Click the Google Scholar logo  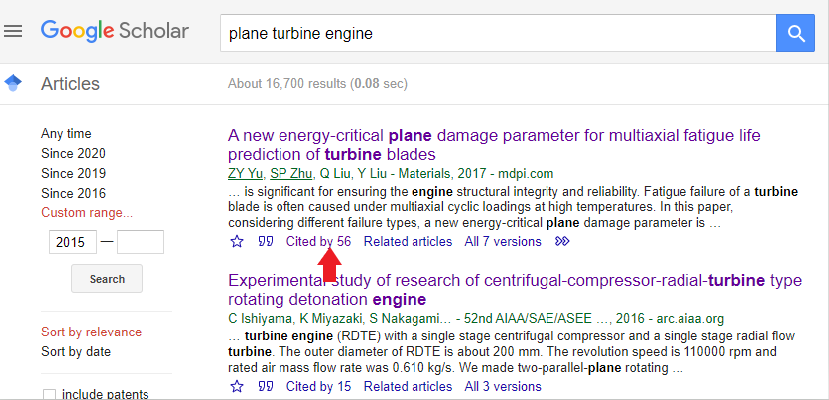click(x=115, y=31)
